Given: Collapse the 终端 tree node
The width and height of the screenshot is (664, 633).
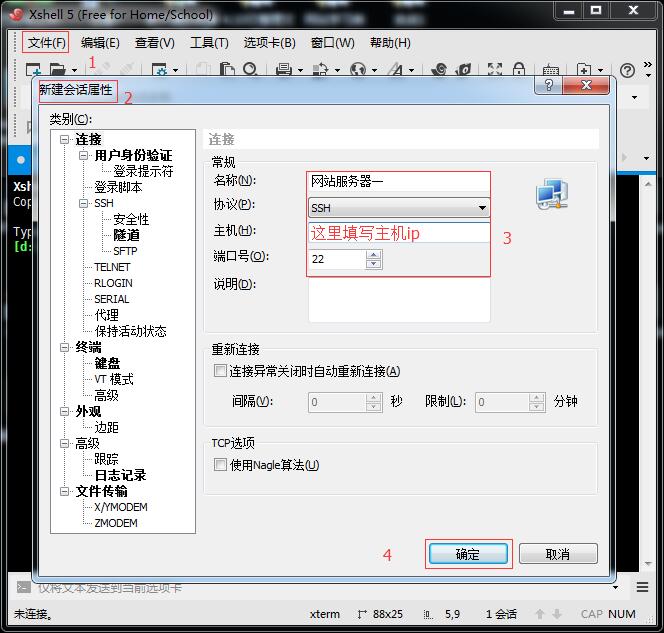Looking at the screenshot, I should click(x=64, y=347).
